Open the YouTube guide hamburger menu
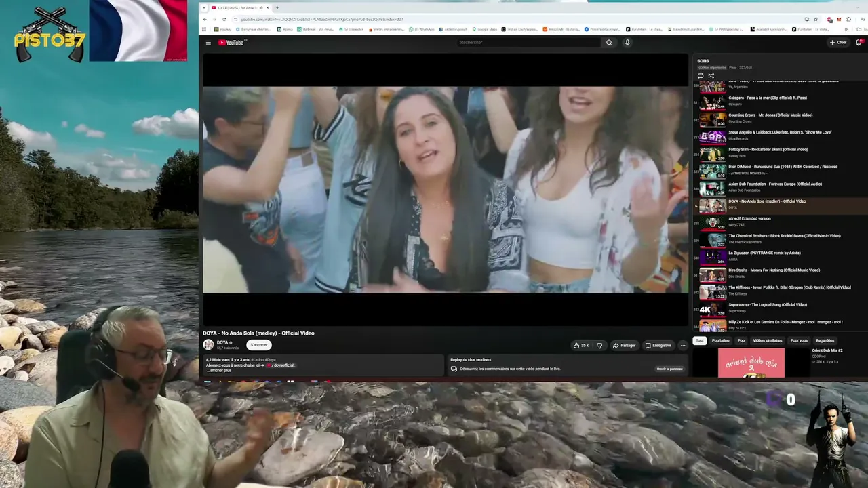The width and height of the screenshot is (868, 488). click(x=208, y=43)
